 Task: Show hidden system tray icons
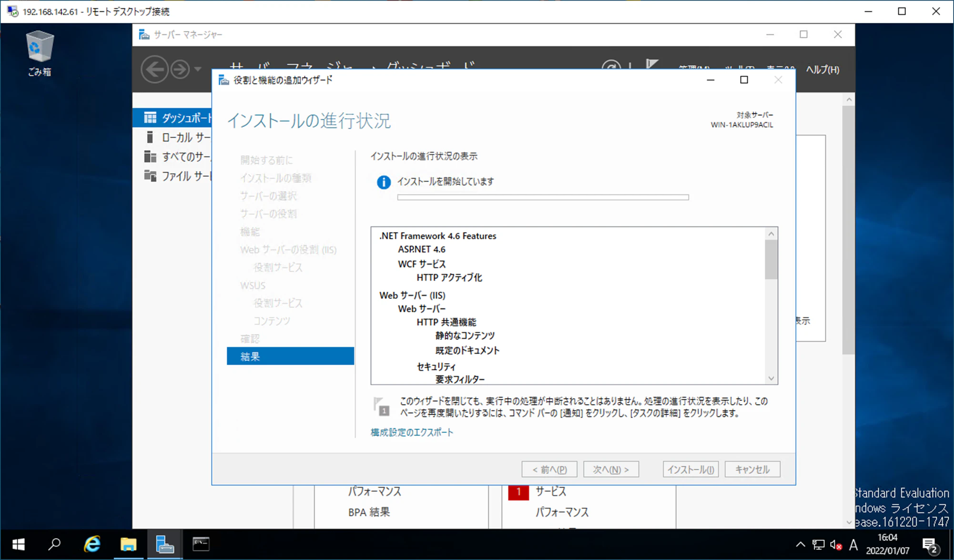(801, 544)
